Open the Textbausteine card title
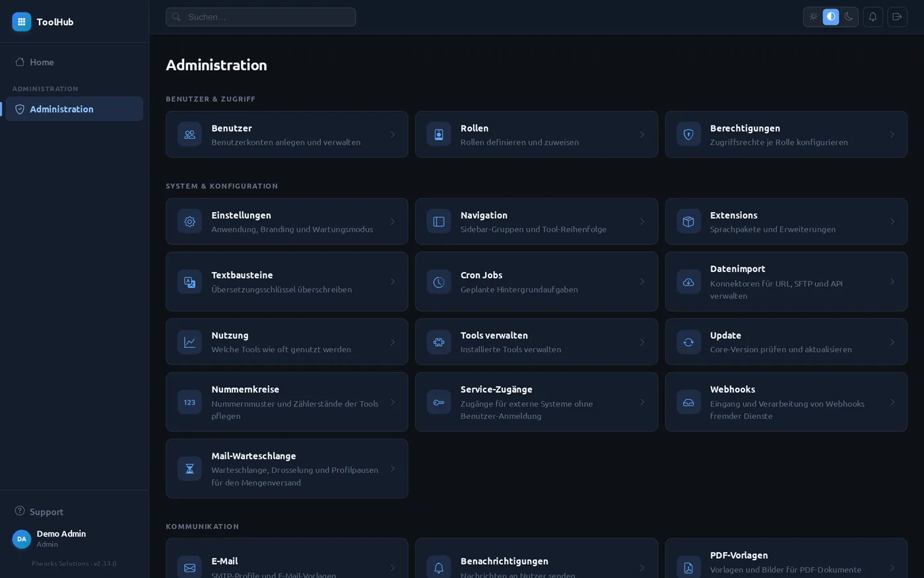 tap(242, 275)
